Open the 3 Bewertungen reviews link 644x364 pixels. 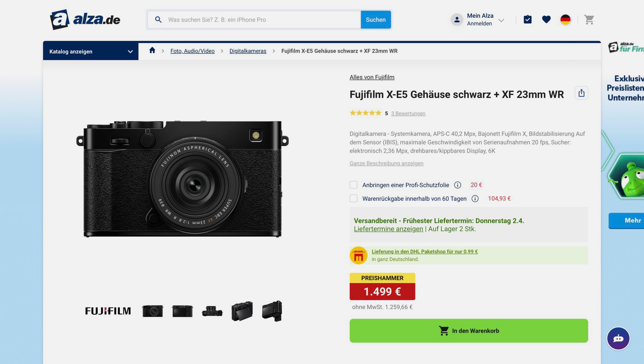pos(408,114)
